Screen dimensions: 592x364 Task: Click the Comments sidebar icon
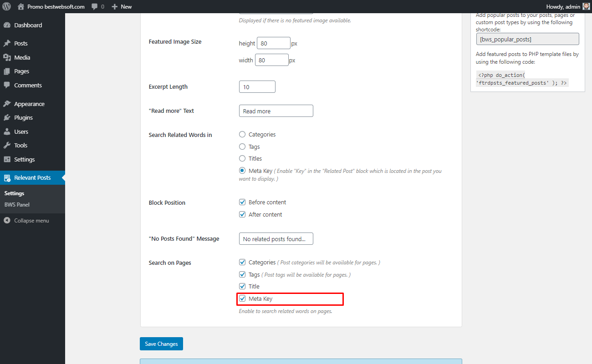(7, 85)
